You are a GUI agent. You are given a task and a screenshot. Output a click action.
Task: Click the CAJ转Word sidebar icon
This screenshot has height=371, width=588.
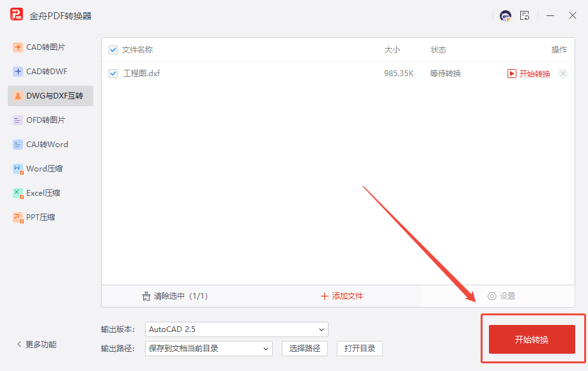[18, 145]
